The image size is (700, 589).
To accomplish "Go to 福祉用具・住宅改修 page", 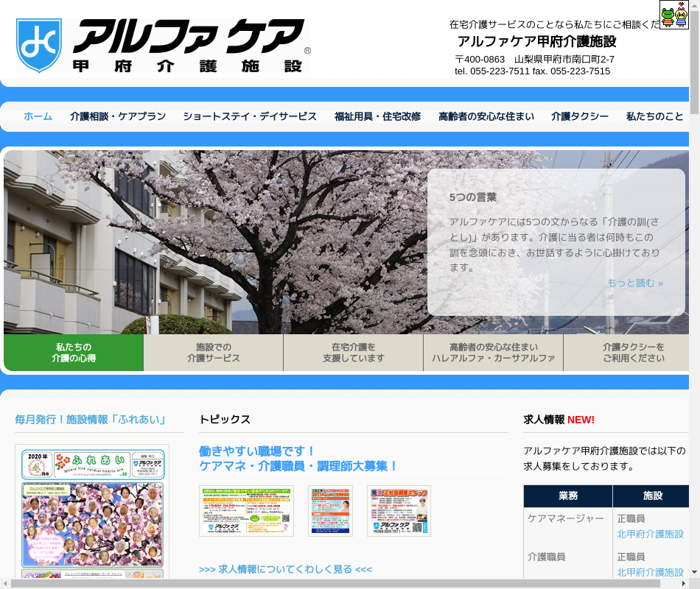I will 377,116.
